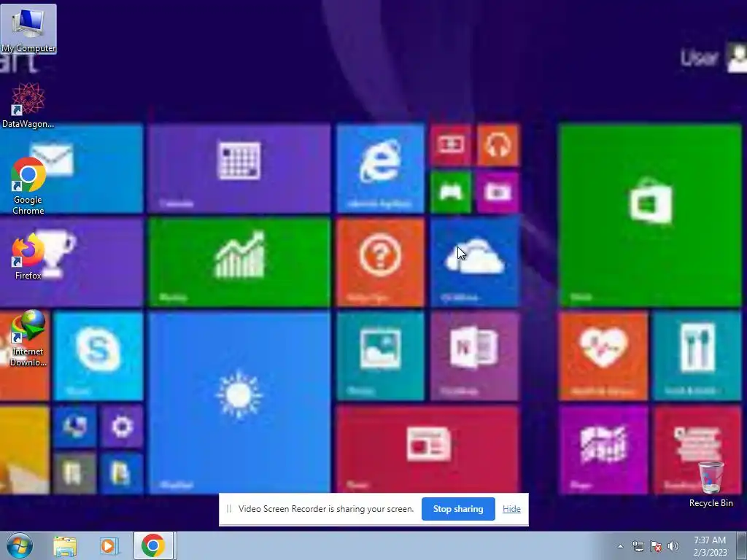Screen dimensions: 747x560
Task: Click the Stop sharing button
Action: click(x=458, y=509)
